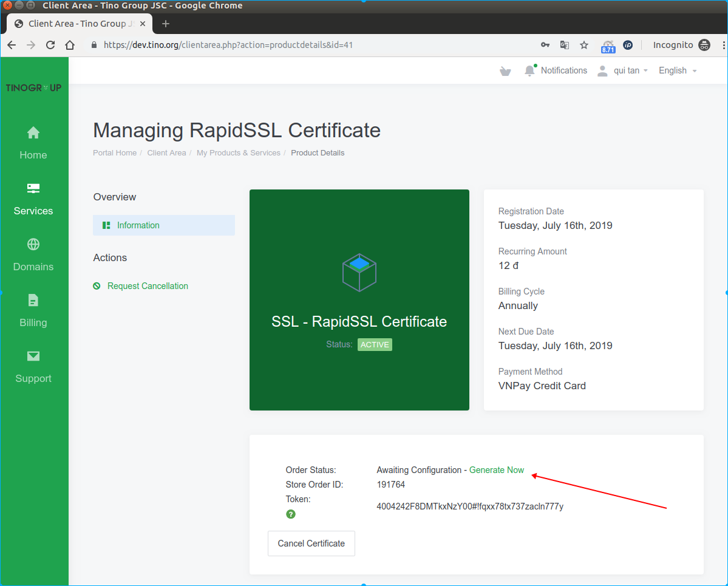Click the TINOGROUP logo

[33, 88]
